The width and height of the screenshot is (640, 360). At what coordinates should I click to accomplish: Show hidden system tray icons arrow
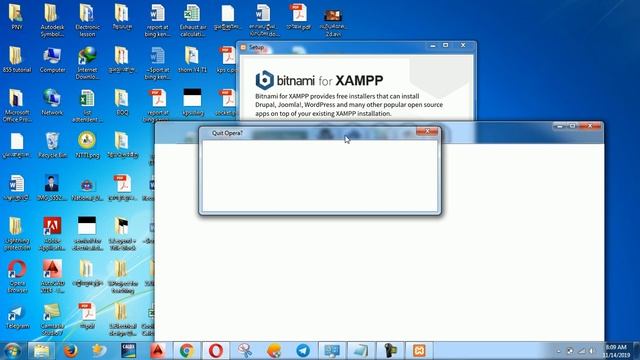pos(558,351)
